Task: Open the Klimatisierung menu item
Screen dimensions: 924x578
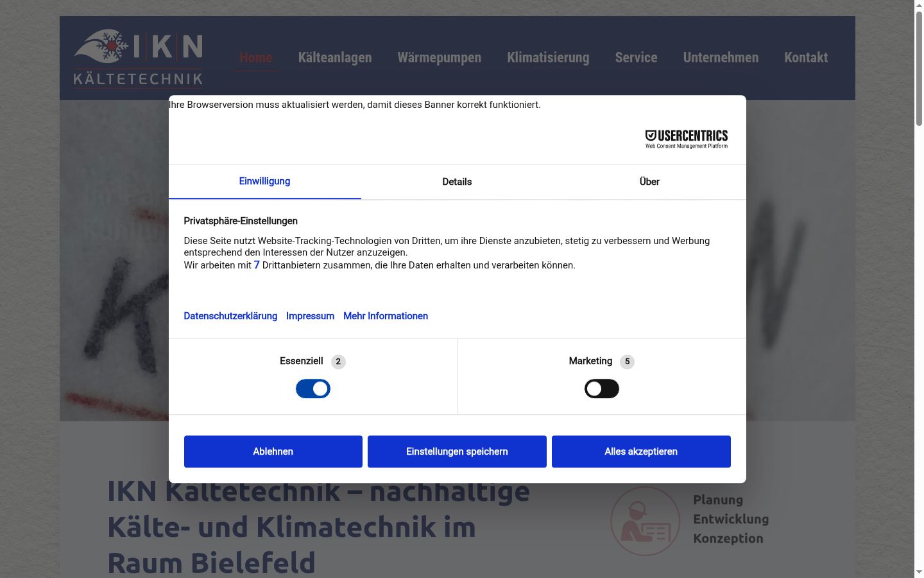Action: pos(548,58)
